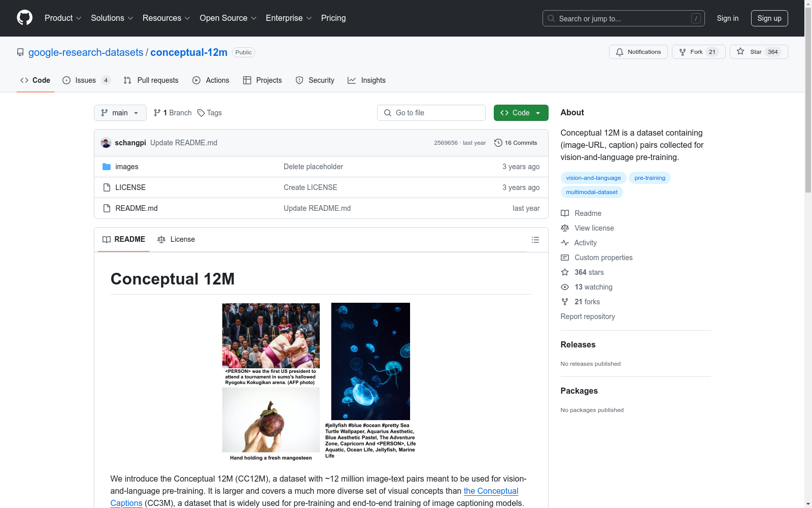Click the notifications bell icon

tap(620, 52)
